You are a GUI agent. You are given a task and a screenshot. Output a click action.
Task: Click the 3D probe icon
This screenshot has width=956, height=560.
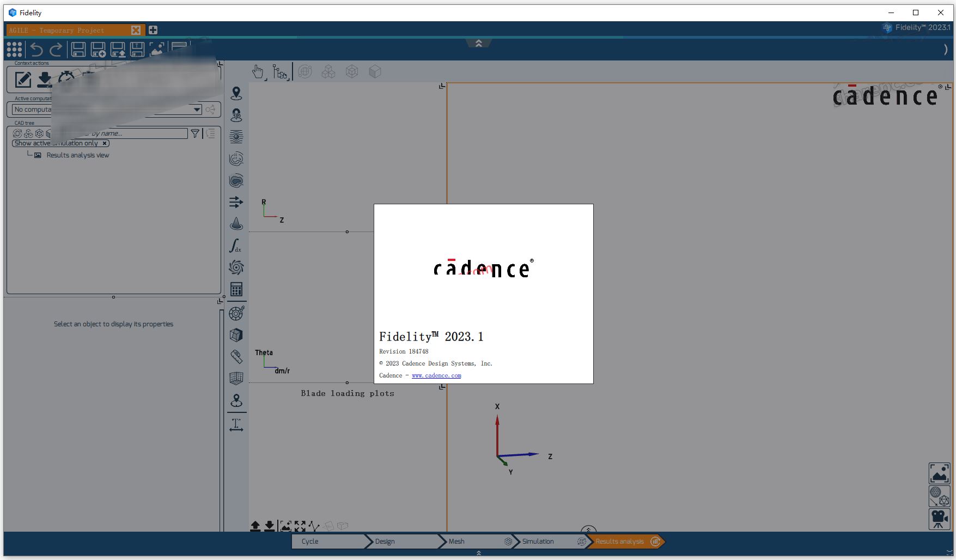pos(236,115)
